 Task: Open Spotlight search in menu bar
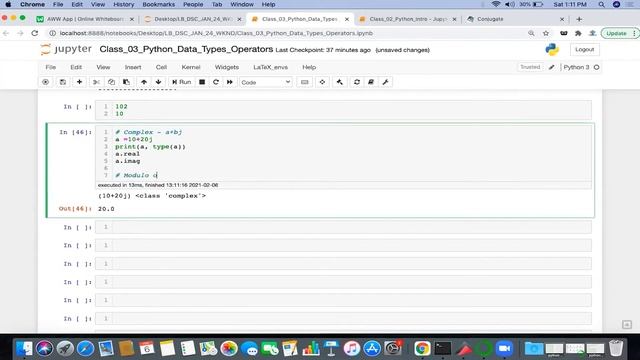pyautogui.click(x=601, y=4)
